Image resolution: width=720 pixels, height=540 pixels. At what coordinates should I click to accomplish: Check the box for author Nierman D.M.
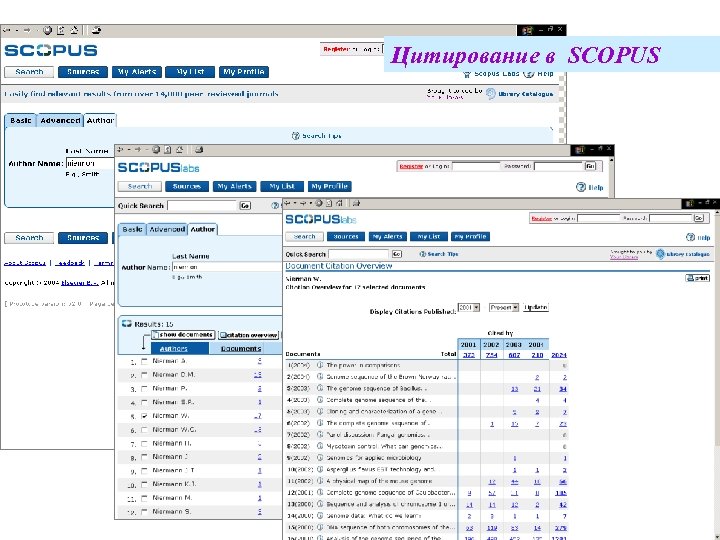145,375
